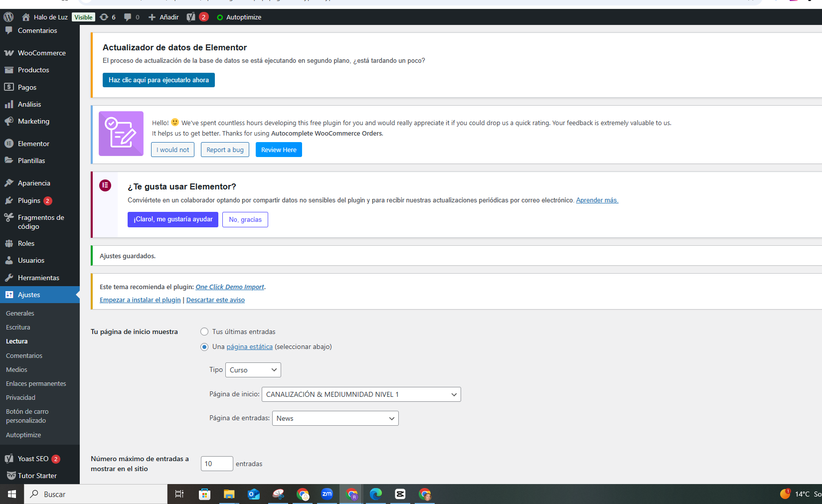Open the Aprender más link
822x504 pixels.
coord(597,200)
